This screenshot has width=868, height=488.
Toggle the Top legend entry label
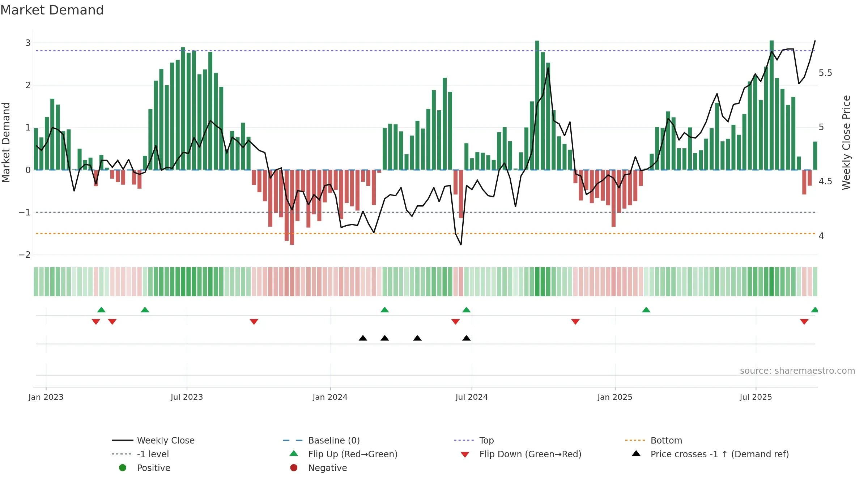pyautogui.click(x=486, y=441)
